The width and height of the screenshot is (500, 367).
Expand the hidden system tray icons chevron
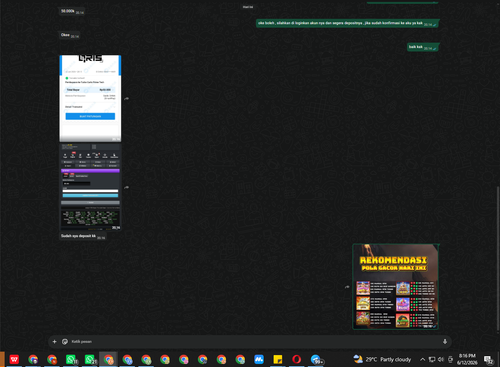(422, 359)
